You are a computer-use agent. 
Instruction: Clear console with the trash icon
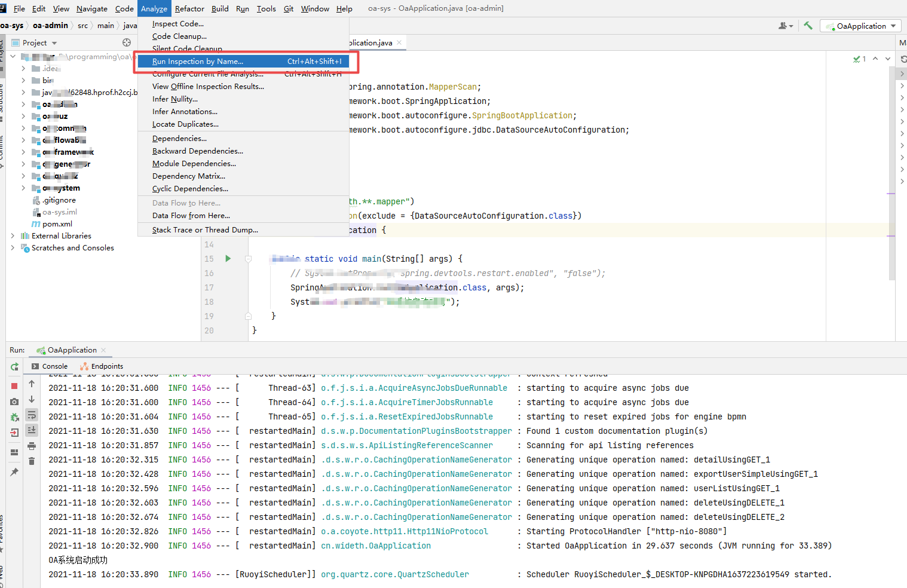point(32,461)
